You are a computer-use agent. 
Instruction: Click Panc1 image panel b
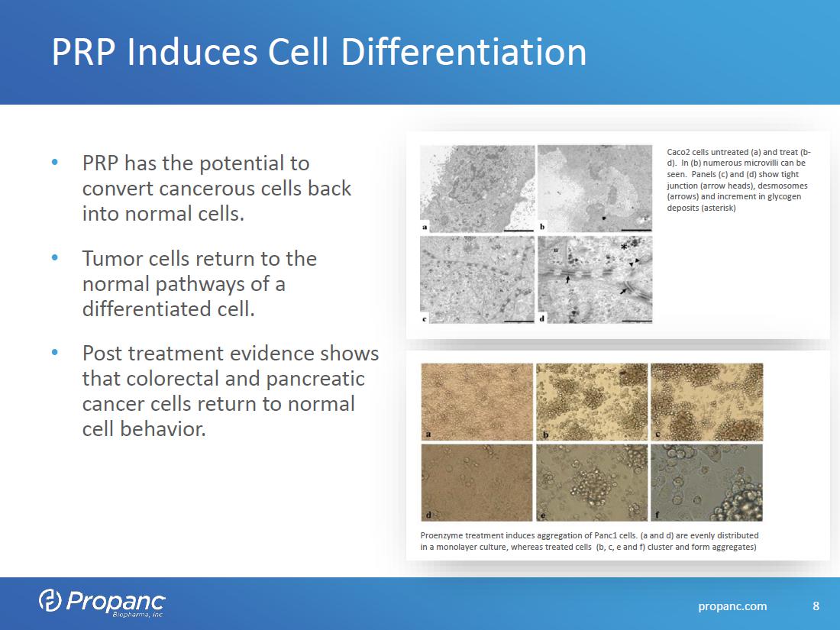point(592,402)
